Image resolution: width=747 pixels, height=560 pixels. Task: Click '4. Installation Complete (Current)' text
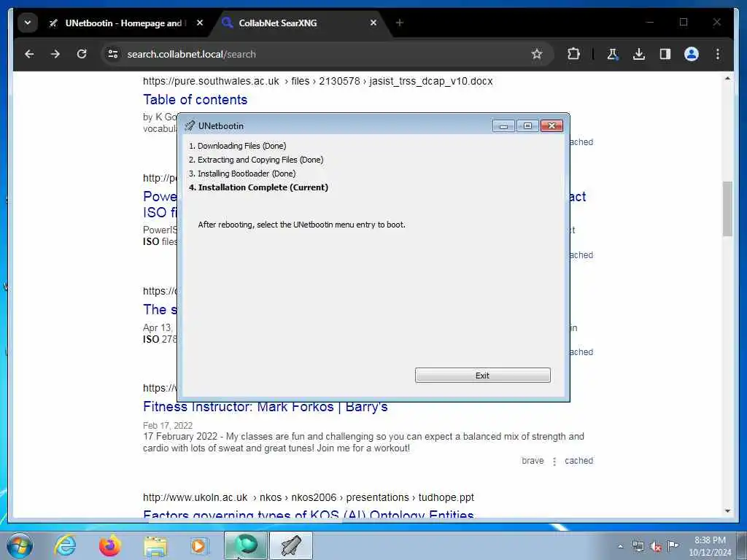pyautogui.click(x=258, y=187)
